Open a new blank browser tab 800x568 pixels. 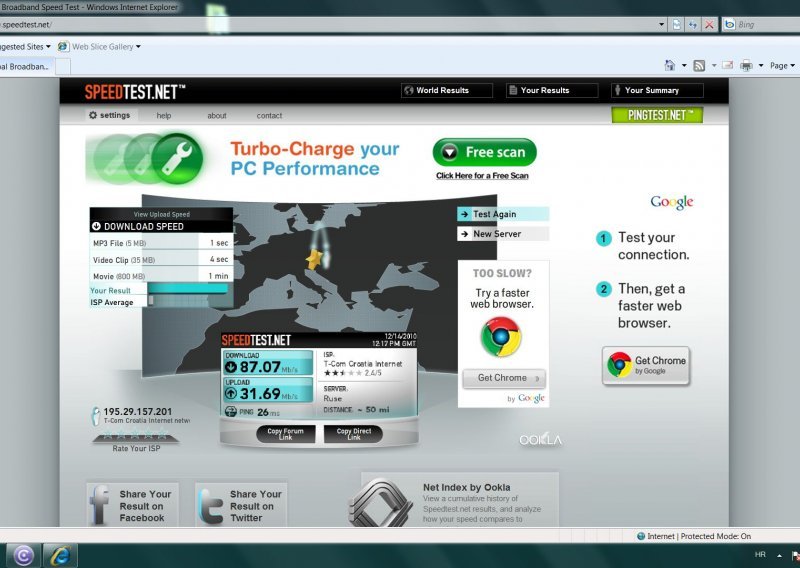pos(63,67)
